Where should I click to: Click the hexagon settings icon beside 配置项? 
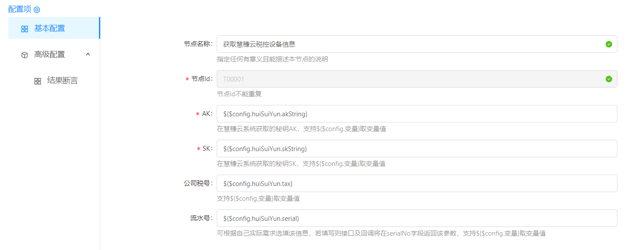pyautogui.click(x=37, y=10)
